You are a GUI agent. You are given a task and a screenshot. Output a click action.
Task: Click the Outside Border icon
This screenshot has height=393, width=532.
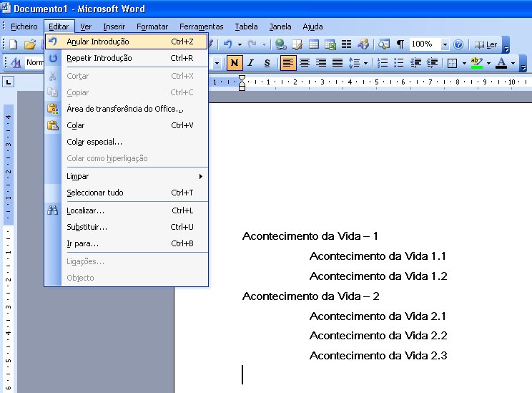click(x=452, y=63)
